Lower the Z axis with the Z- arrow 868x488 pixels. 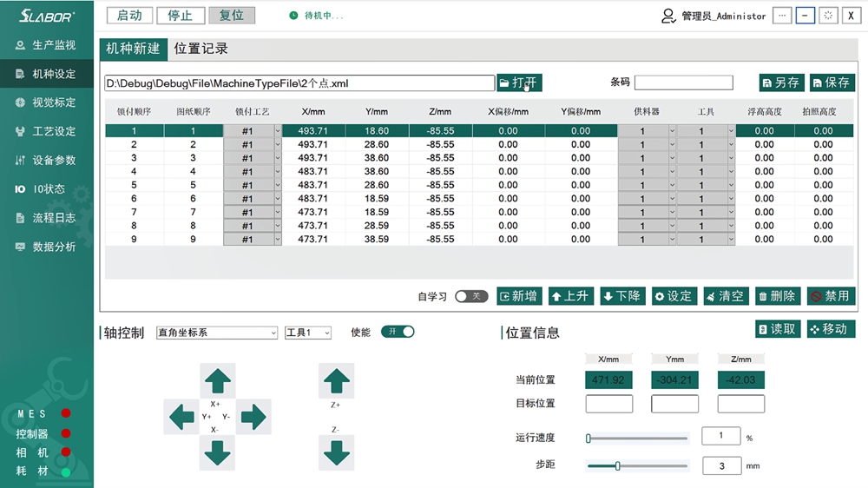pos(336,452)
